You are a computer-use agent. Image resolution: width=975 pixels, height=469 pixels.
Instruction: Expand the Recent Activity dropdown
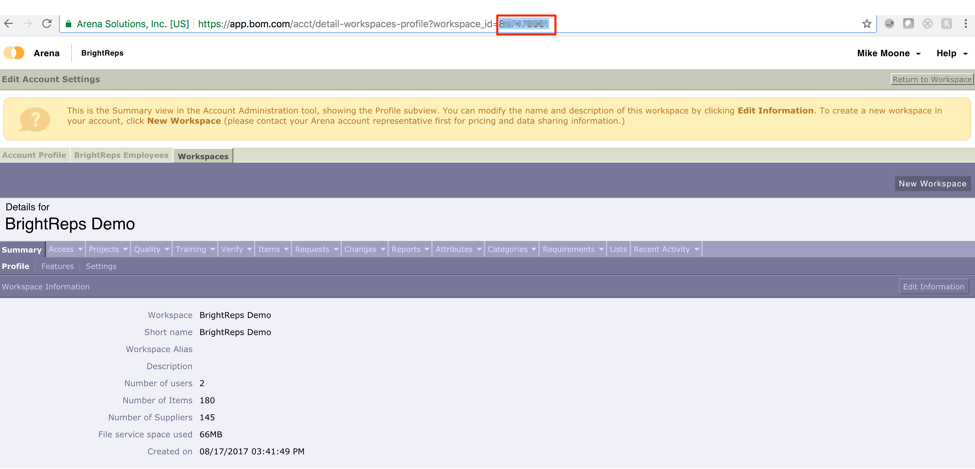click(667, 249)
